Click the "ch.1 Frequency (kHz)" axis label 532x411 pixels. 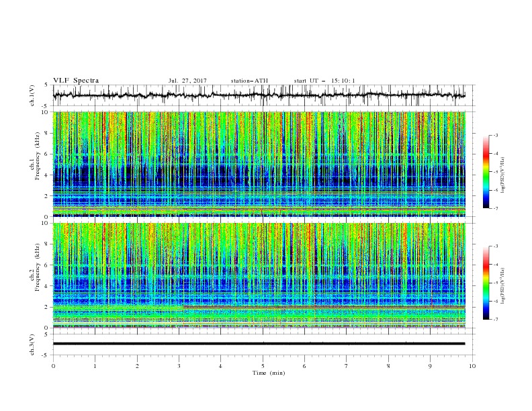coord(35,164)
